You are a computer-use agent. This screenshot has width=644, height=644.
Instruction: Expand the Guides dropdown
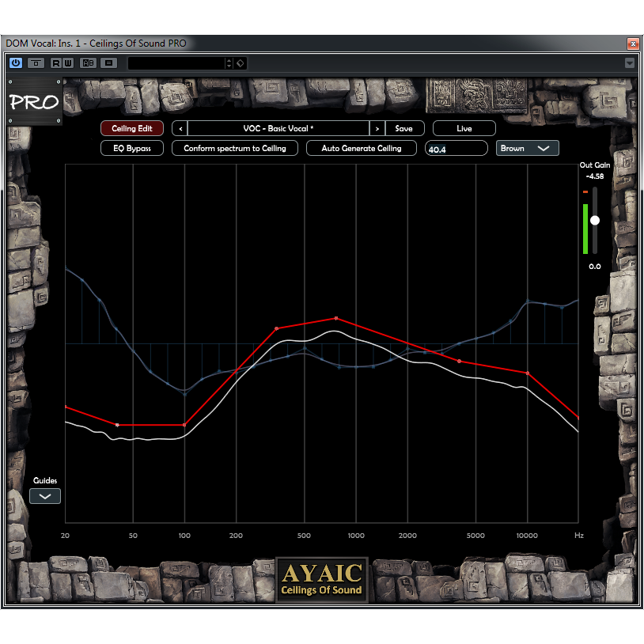pos(45,496)
